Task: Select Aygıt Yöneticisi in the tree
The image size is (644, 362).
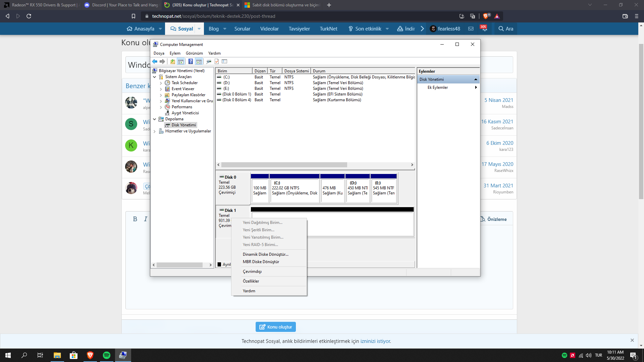Action: point(185,113)
